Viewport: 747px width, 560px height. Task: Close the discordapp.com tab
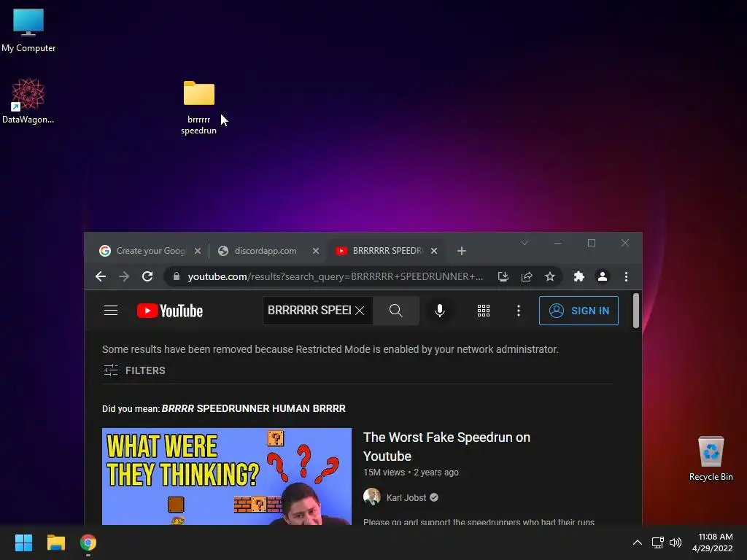316,251
